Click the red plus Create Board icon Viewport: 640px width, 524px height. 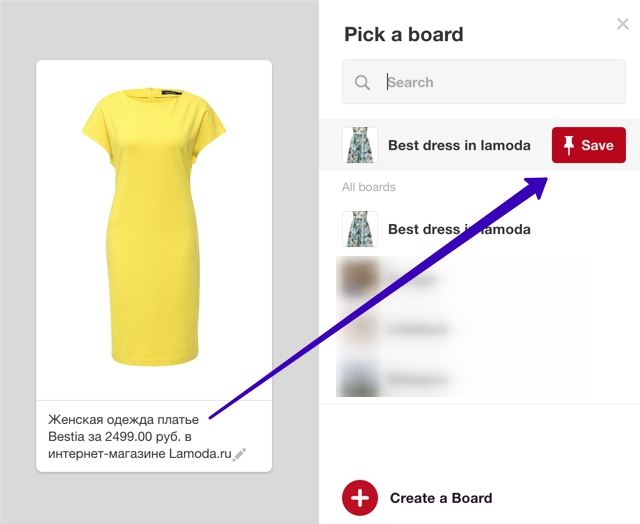pos(360,498)
